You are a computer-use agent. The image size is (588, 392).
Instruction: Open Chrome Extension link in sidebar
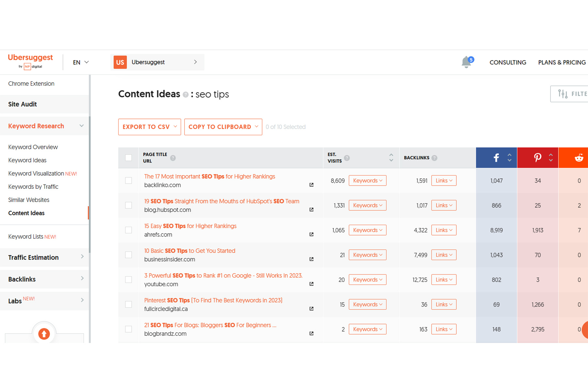[31, 84]
